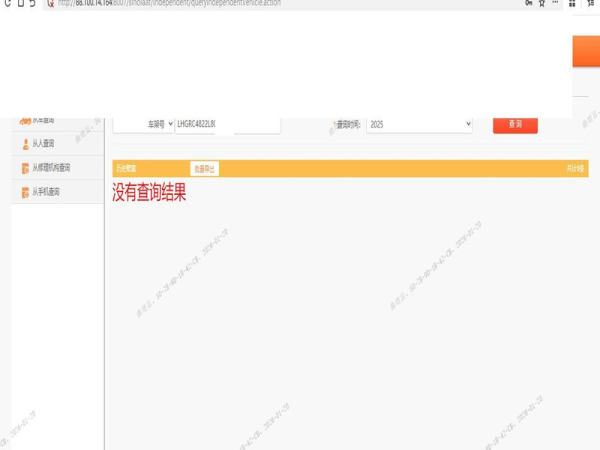Open 从人查询 menu item
This screenshot has height=450, width=600.
(44, 144)
